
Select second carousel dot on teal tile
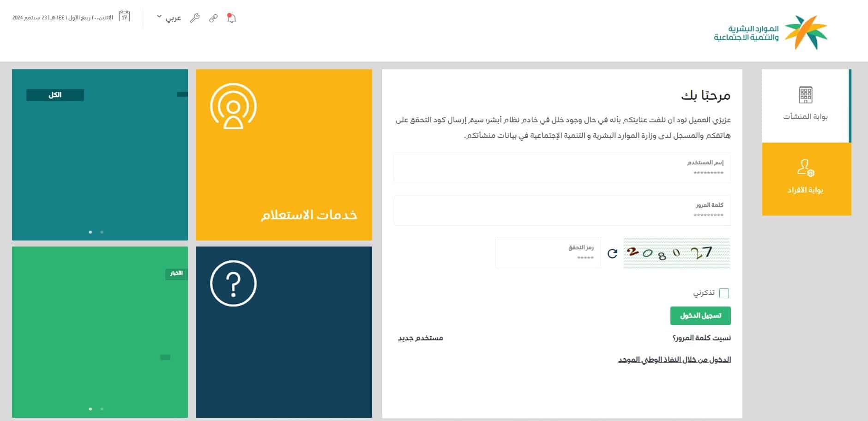102,232
